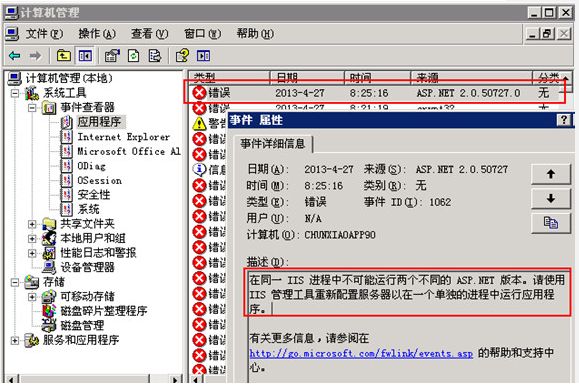Click the Back arrow toolbar icon
The height and width of the screenshot is (385, 579).
[15, 56]
